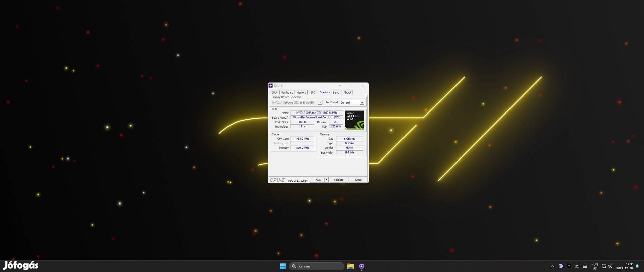This screenshot has height=272, width=644.
Task: Click the Ver. 2.11.2.x64 version text
Action: pyautogui.click(x=298, y=181)
